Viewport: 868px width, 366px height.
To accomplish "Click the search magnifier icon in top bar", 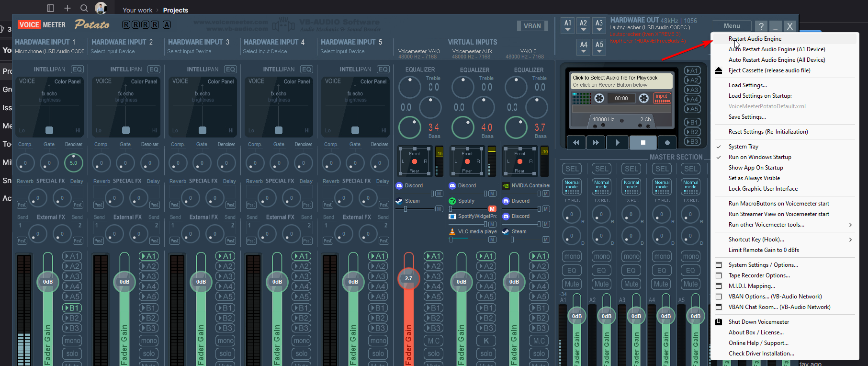I will coord(84,8).
